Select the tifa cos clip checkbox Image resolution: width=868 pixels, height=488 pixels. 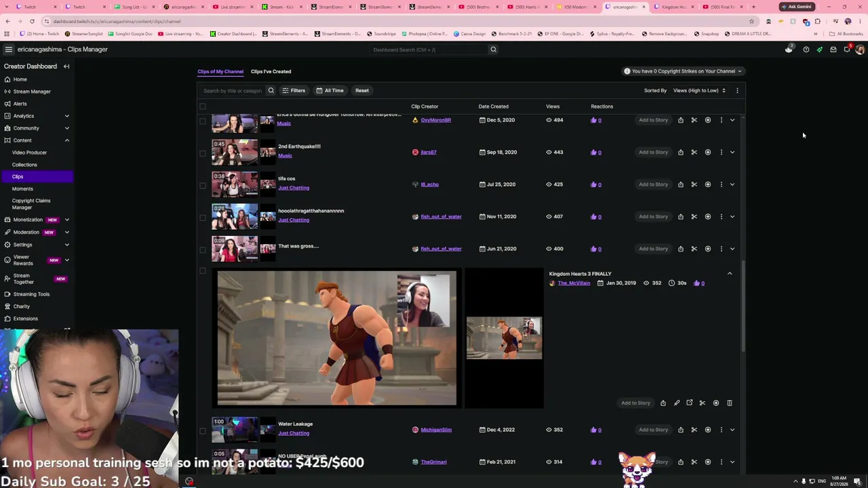point(203,185)
